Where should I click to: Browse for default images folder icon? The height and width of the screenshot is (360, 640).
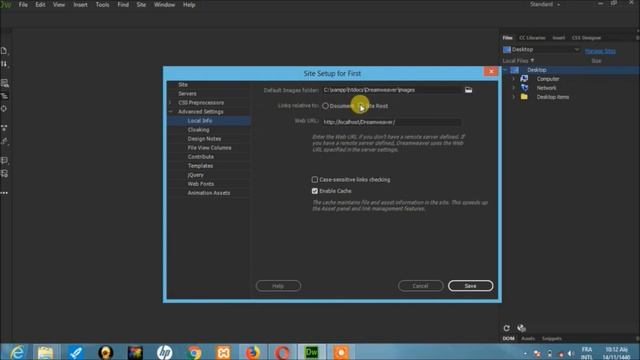468,90
